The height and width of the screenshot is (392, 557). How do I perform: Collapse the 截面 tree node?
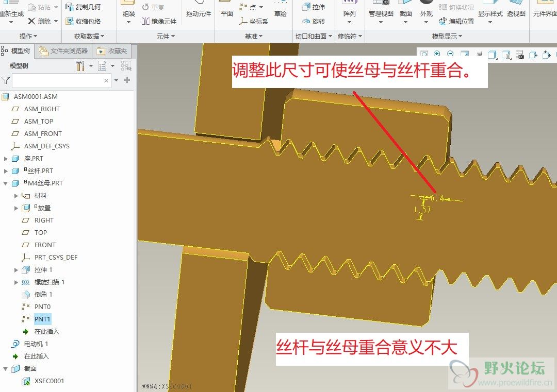click(x=6, y=369)
